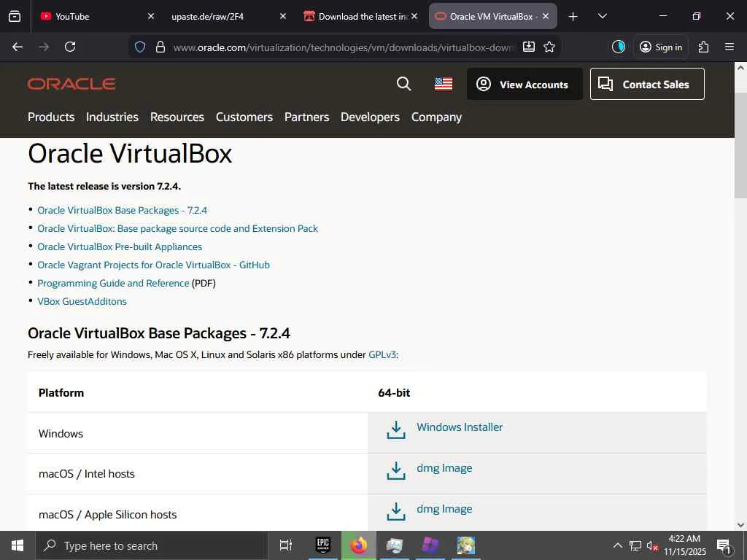This screenshot has height=560, width=747.
Task: Open View Accounts menu
Action: tap(525, 85)
